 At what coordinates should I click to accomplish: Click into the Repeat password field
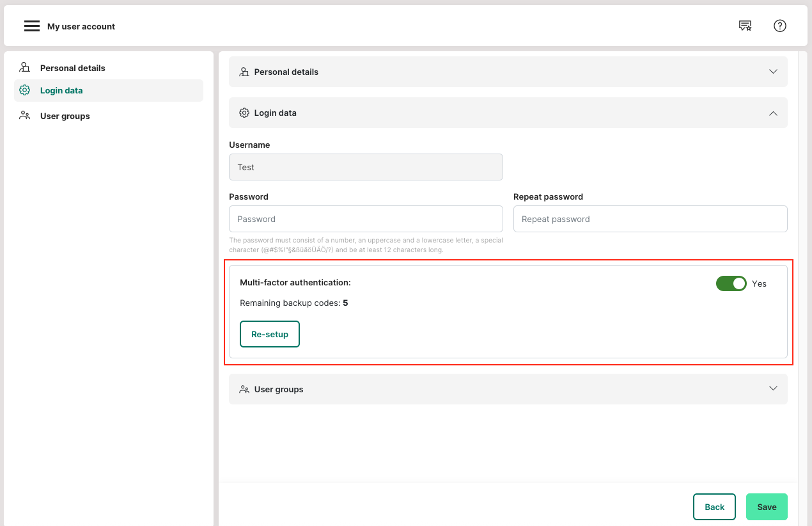(650, 219)
